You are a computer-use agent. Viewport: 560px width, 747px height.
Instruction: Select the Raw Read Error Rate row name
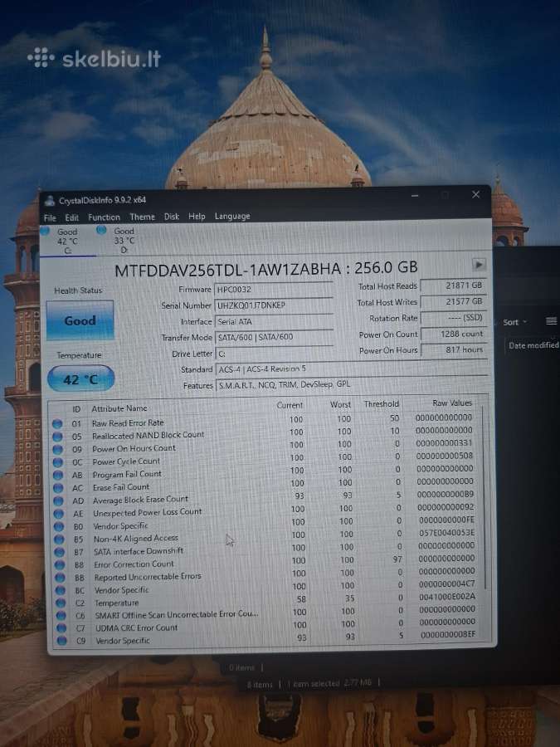click(x=128, y=423)
